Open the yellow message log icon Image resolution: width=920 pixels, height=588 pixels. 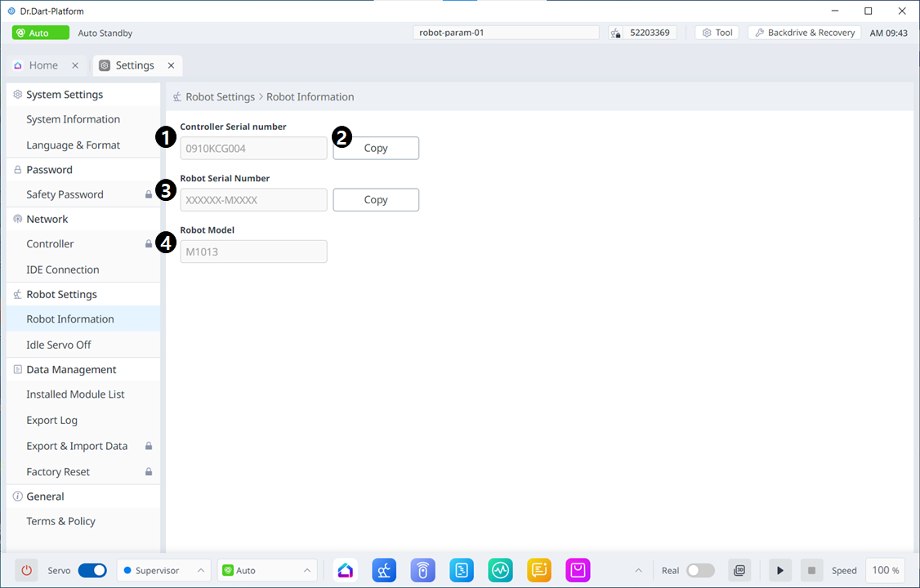(x=539, y=570)
